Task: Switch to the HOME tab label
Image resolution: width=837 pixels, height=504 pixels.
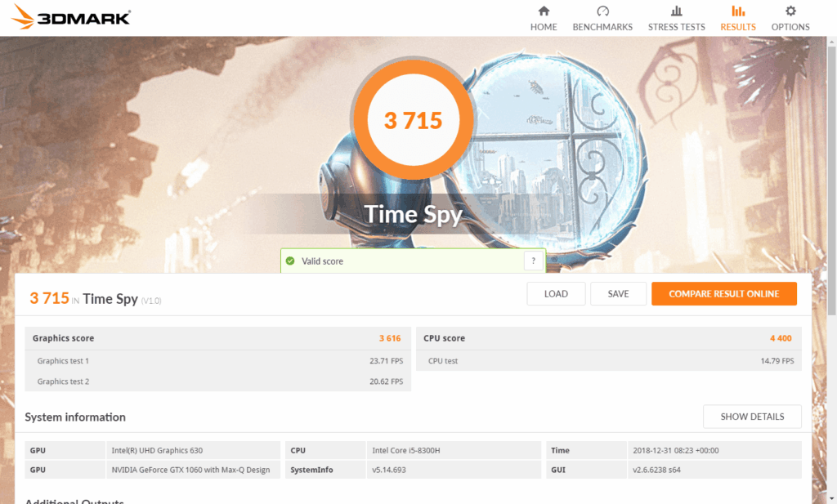Action: point(544,27)
